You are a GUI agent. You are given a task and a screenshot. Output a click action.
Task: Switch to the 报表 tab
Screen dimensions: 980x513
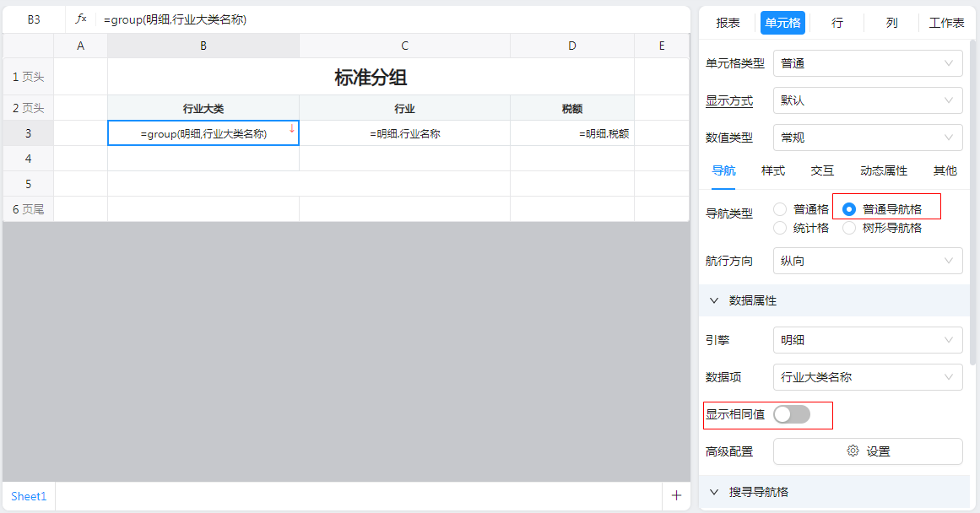pyautogui.click(x=728, y=23)
